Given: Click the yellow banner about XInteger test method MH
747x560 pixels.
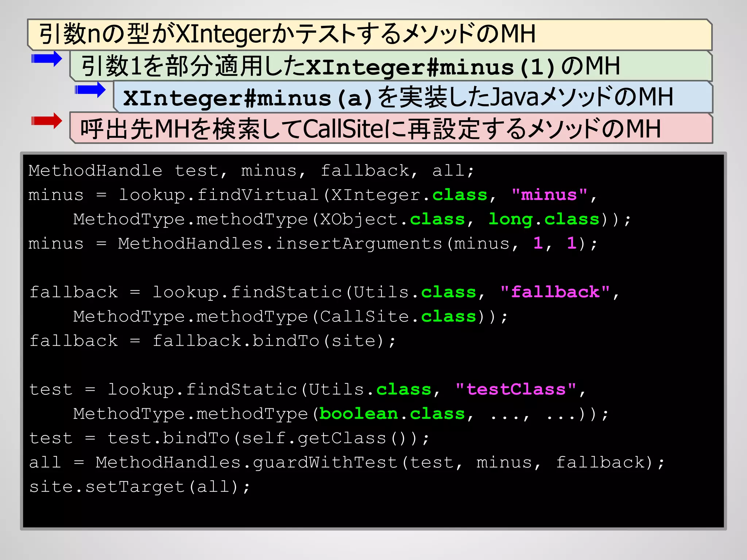Looking at the screenshot, I should point(369,35).
